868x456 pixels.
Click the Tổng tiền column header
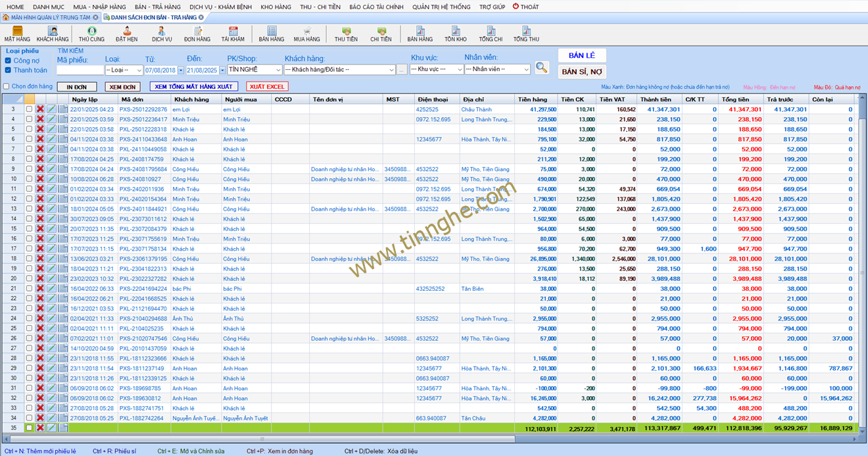pos(740,99)
